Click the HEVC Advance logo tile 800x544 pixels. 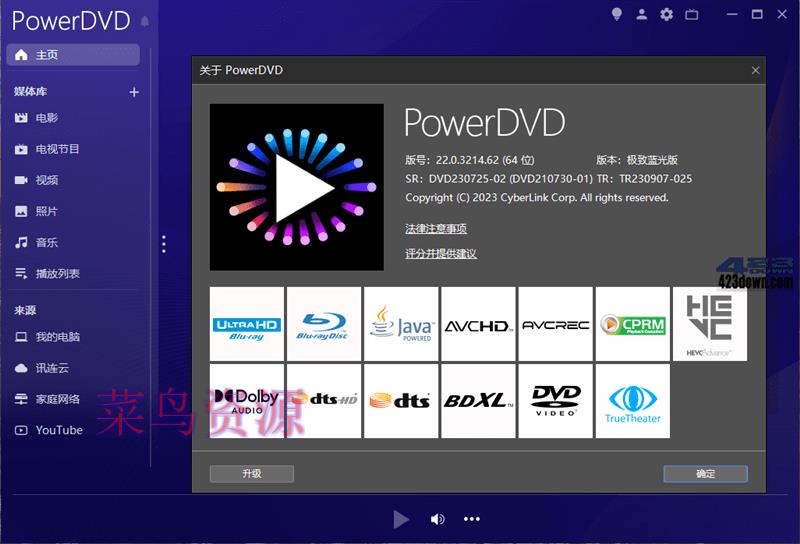click(710, 324)
